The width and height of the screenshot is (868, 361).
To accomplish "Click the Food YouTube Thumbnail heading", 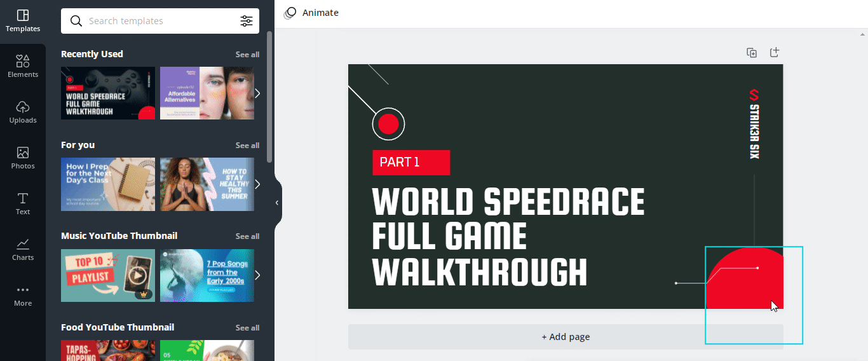I will click(118, 327).
